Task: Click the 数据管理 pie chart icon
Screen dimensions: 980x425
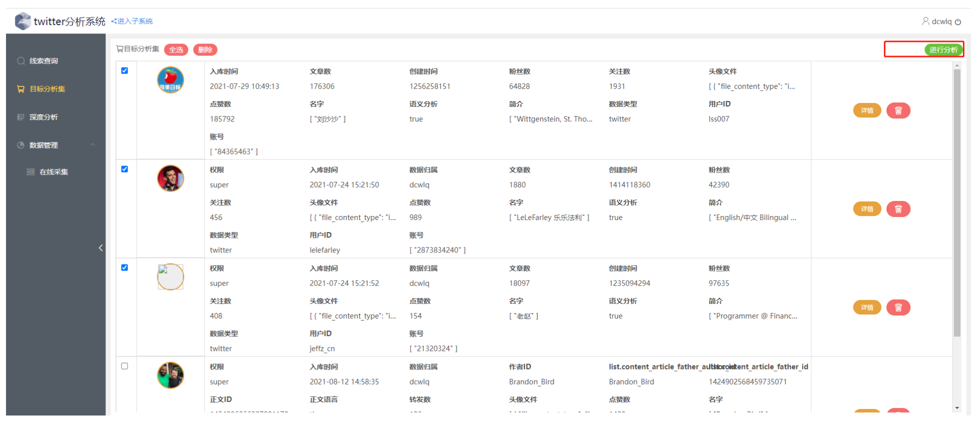Action: tap(21, 145)
